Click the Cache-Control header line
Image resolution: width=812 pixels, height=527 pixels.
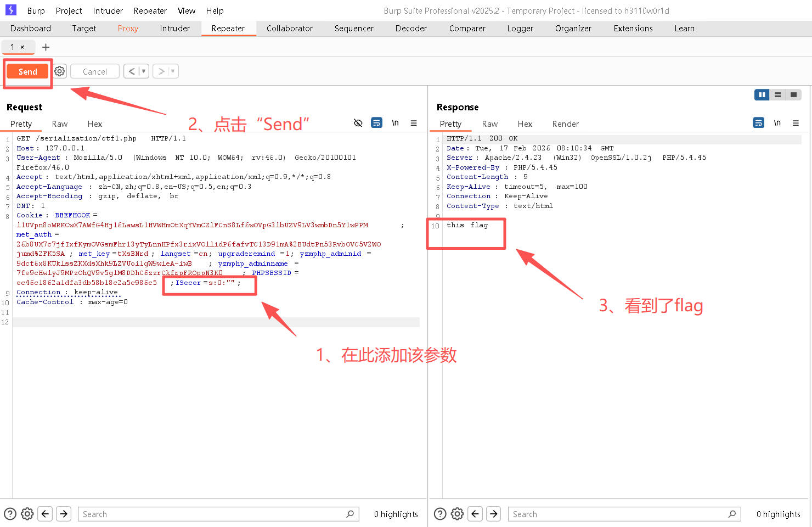tap(72, 302)
